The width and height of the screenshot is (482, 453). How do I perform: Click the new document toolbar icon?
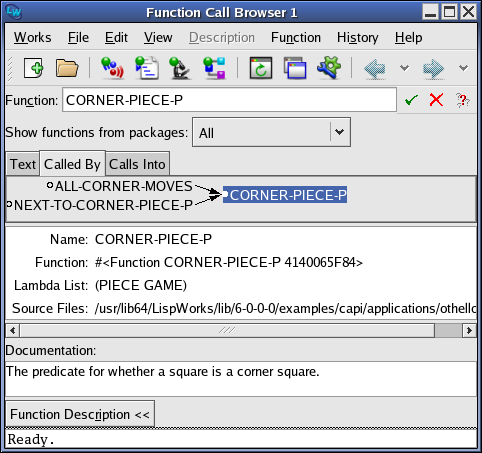[33, 68]
